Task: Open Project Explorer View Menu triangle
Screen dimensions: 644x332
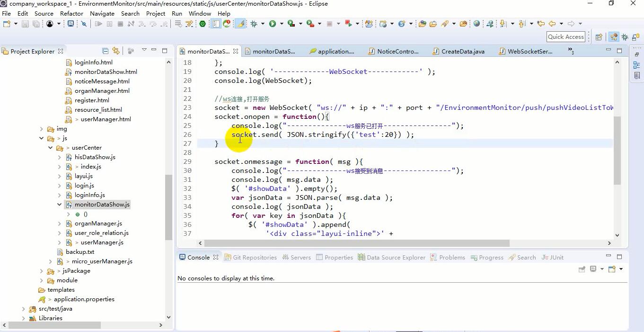Action: click(144, 50)
